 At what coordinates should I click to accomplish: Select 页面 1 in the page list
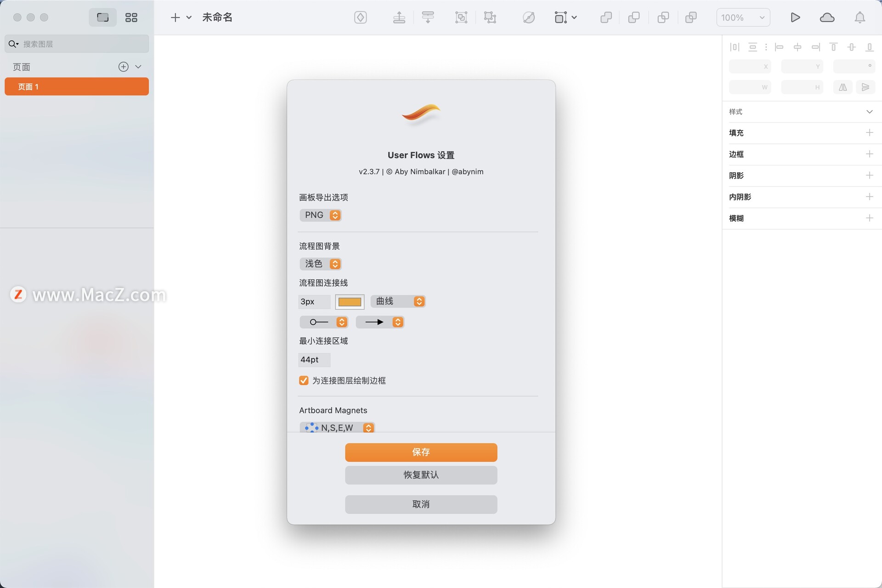77,86
